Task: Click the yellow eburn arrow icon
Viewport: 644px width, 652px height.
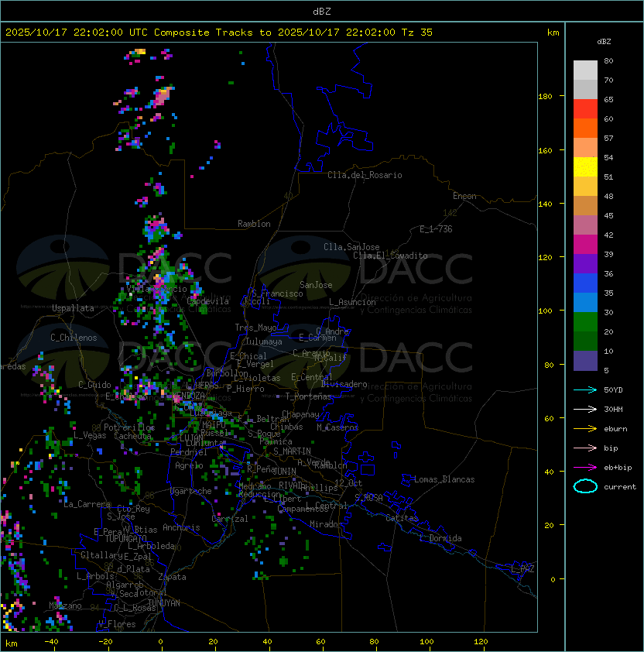Action: [x=585, y=429]
